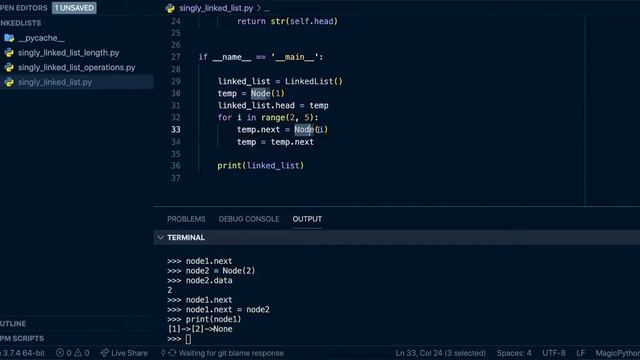
Task: Click the git blame sync icon
Action: click(172, 353)
